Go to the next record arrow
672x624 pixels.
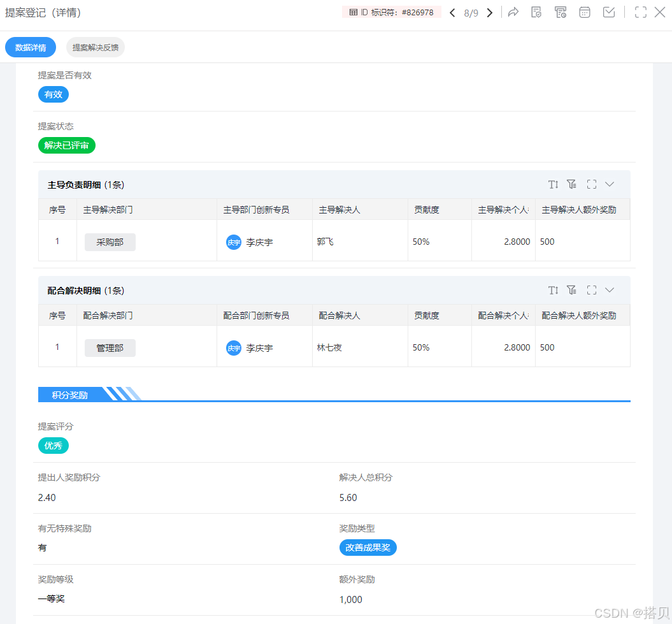(x=489, y=13)
